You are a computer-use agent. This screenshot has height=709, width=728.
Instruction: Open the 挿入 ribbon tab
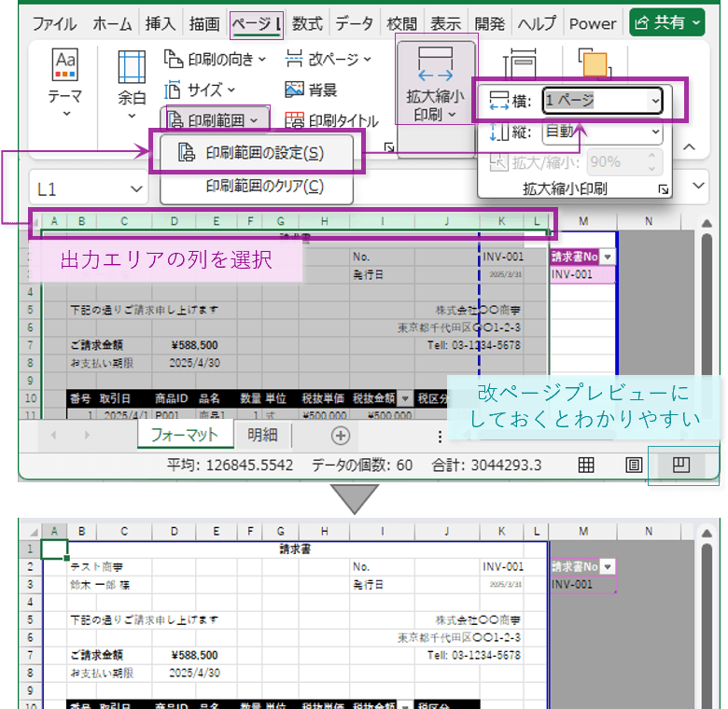[161, 23]
